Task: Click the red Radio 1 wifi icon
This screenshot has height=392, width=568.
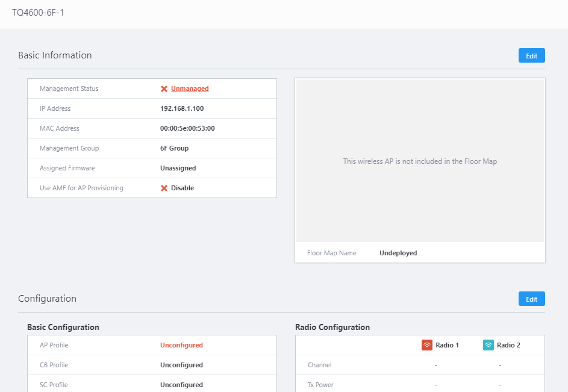Action: (427, 345)
